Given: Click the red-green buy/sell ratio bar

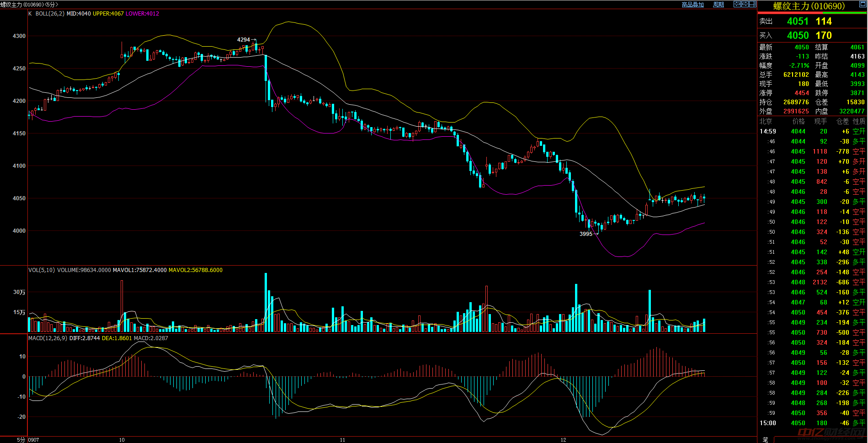Looking at the screenshot, I should pos(812,13).
